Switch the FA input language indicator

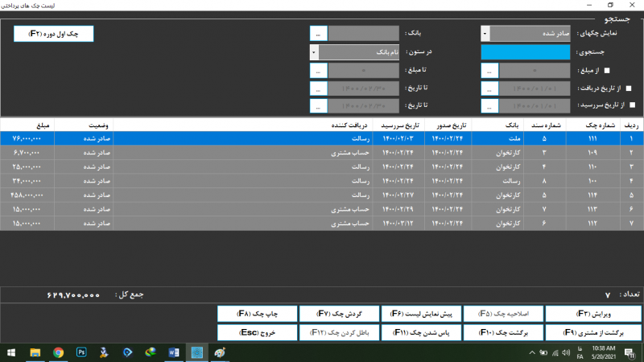[x=580, y=352]
